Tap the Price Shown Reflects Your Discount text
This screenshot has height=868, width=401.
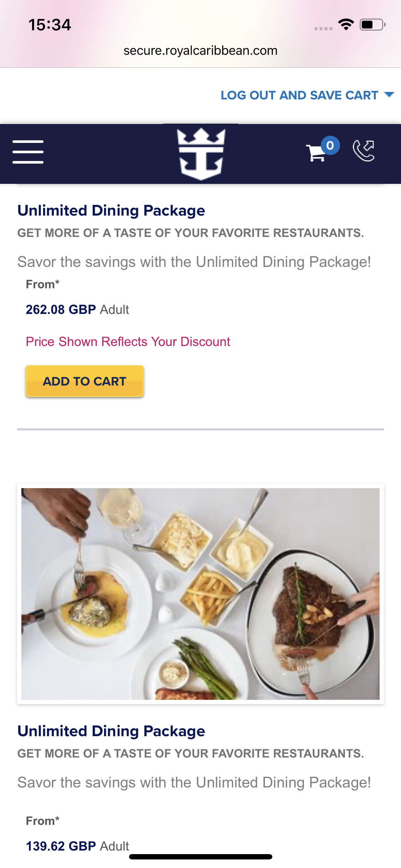(128, 342)
